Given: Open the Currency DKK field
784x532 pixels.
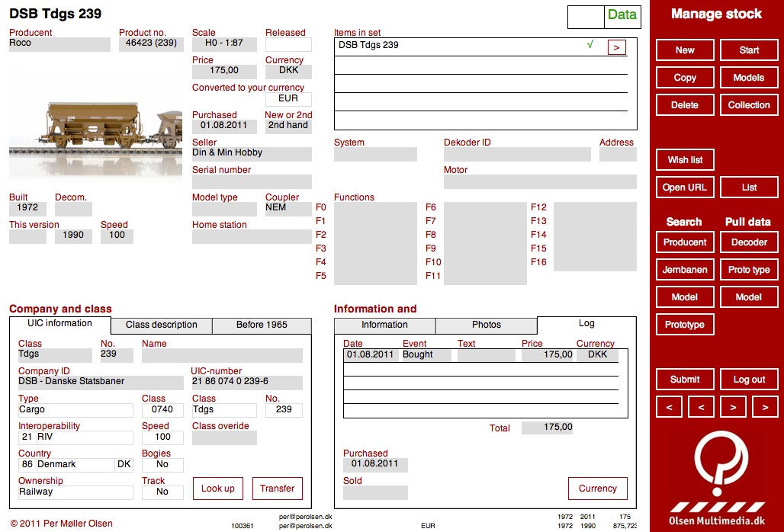Looking at the screenshot, I should pos(288,72).
